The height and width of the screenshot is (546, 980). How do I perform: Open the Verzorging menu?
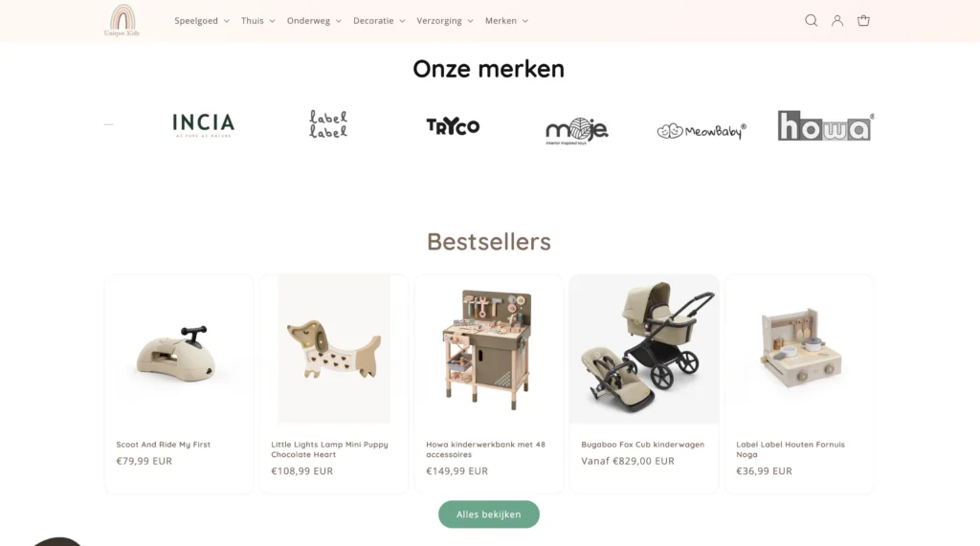tap(445, 21)
